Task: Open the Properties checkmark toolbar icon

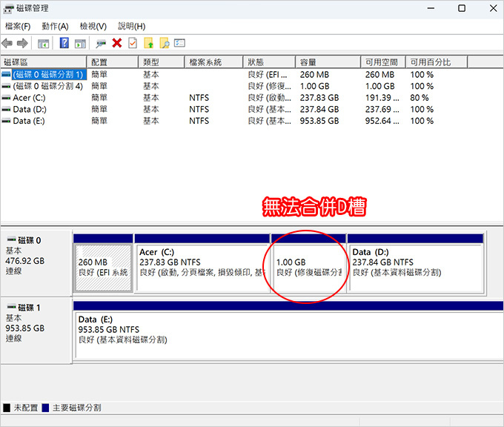Action: pyautogui.click(x=133, y=43)
